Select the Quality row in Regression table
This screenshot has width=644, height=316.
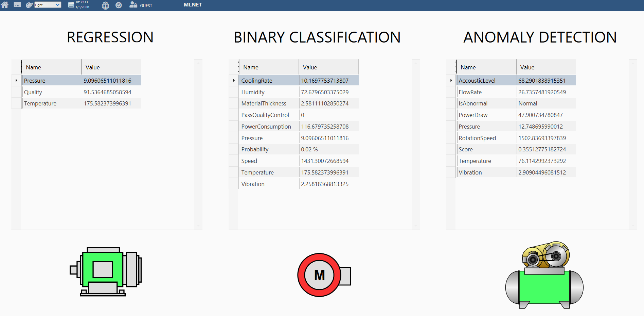pos(52,92)
